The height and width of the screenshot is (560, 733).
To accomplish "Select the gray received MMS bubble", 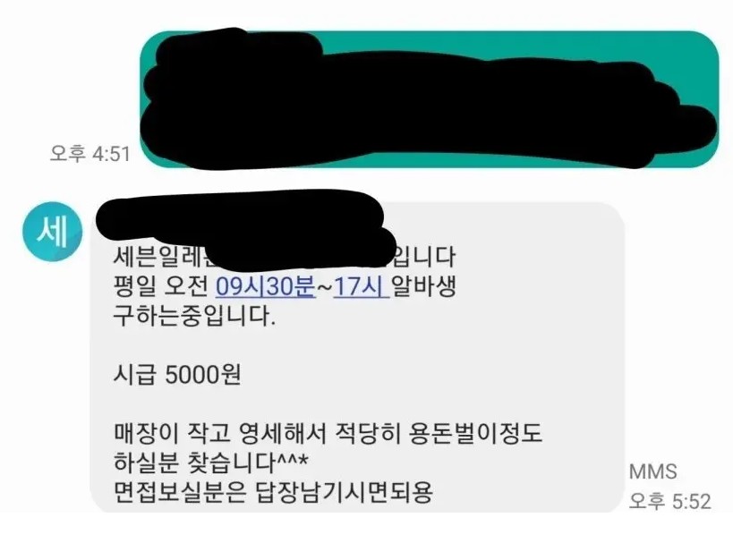I will [x=357, y=358].
